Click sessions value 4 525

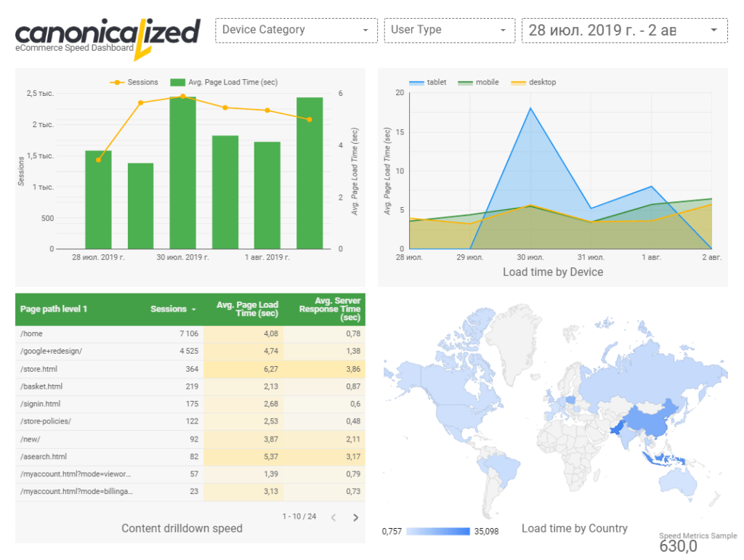coord(189,352)
